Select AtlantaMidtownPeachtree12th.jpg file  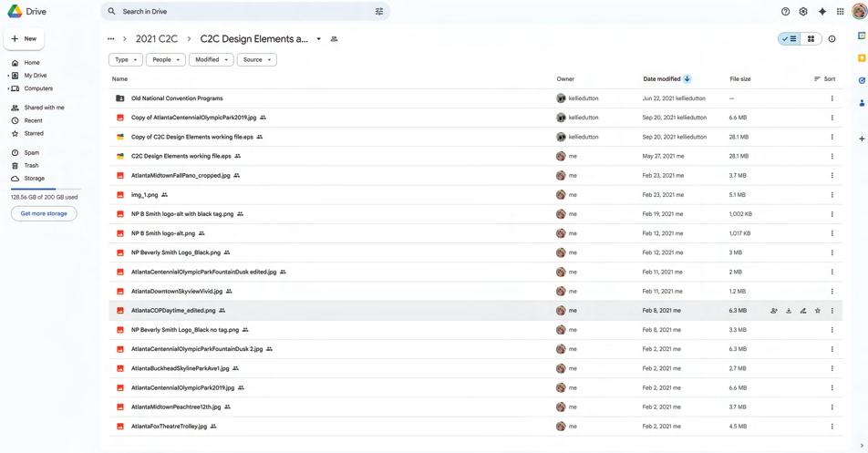point(476,407)
